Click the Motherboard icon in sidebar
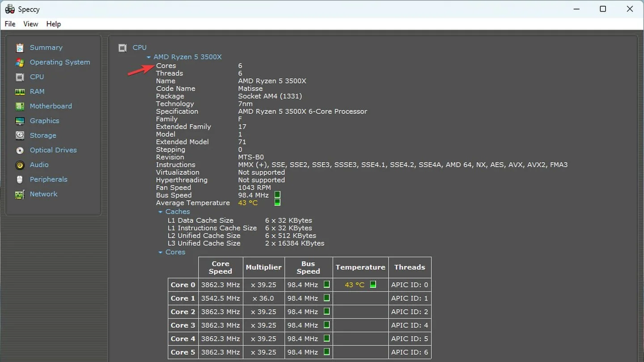The height and width of the screenshot is (362, 644). pyautogui.click(x=20, y=106)
